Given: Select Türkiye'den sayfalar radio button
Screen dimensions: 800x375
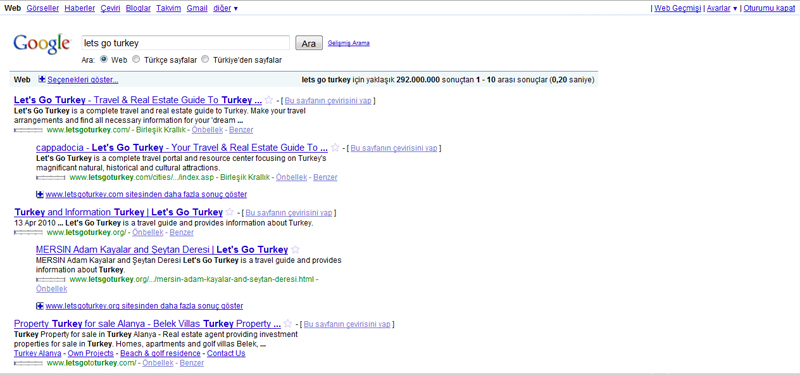Looking at the screenshot, I should [205, 59].
